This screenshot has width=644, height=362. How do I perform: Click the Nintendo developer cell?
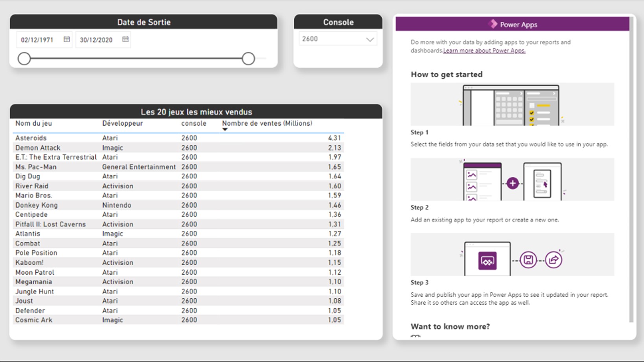[x=117, y=205]
